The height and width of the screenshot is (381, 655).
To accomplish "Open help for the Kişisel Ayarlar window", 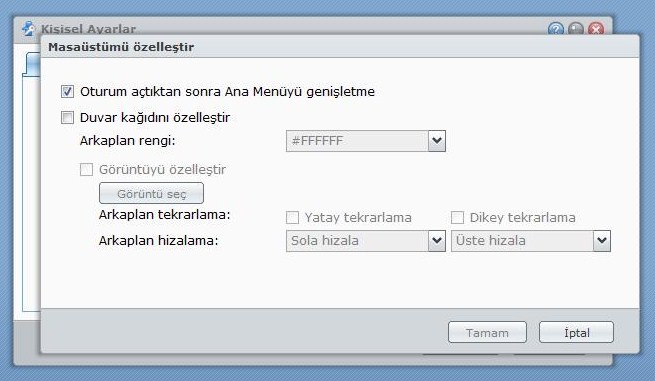I will (x=556, y=29).
